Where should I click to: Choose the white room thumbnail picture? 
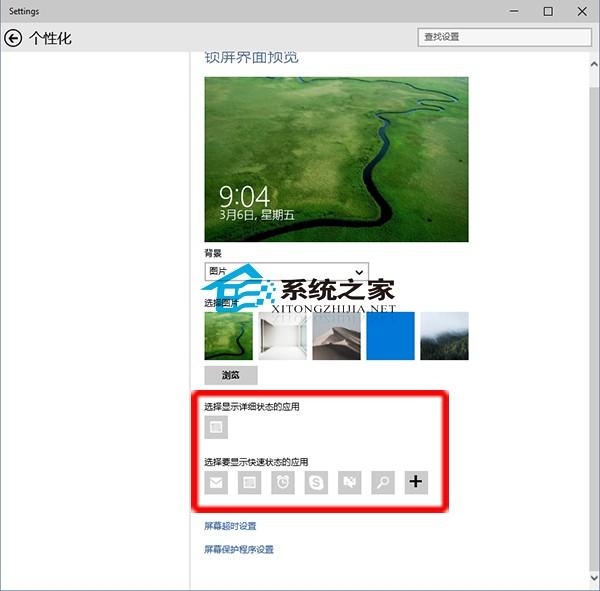pos(282,336)
